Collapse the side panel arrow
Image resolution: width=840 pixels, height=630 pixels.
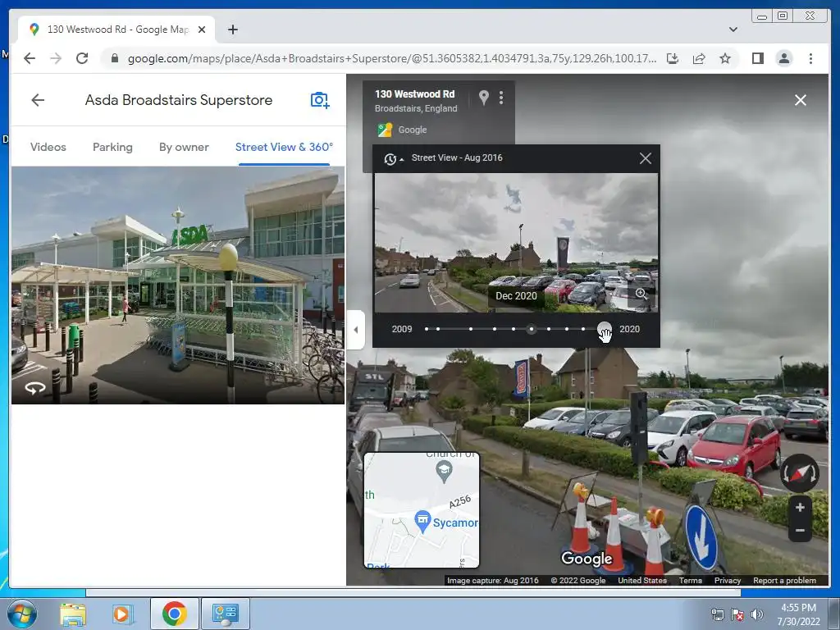click(356, 330)
